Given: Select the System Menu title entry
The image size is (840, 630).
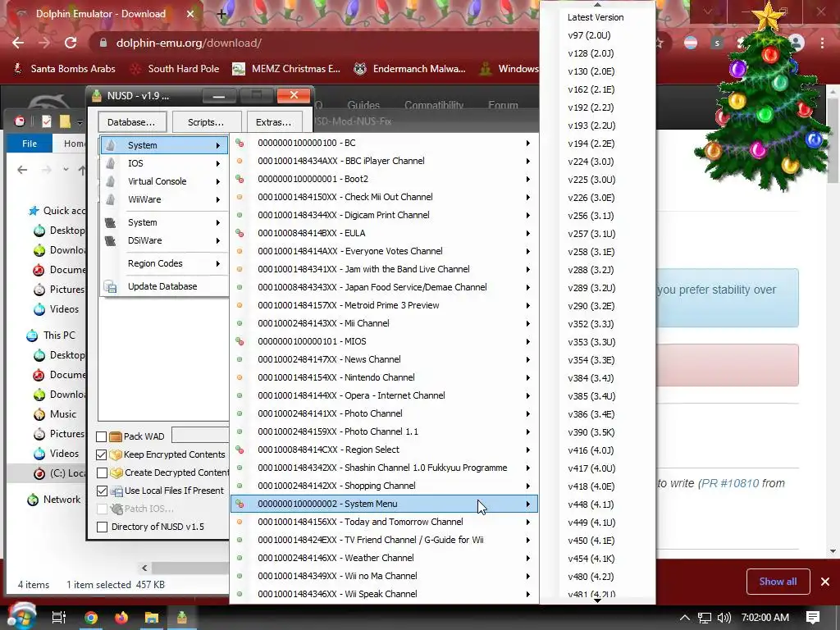Looking at the screenshot, I should click(384, 504).
